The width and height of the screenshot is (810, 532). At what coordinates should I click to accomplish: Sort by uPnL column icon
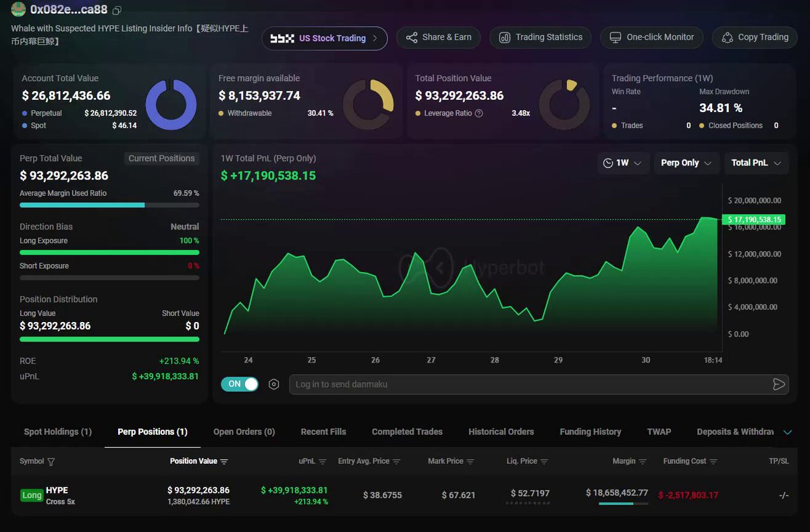[x=323, y=462]
